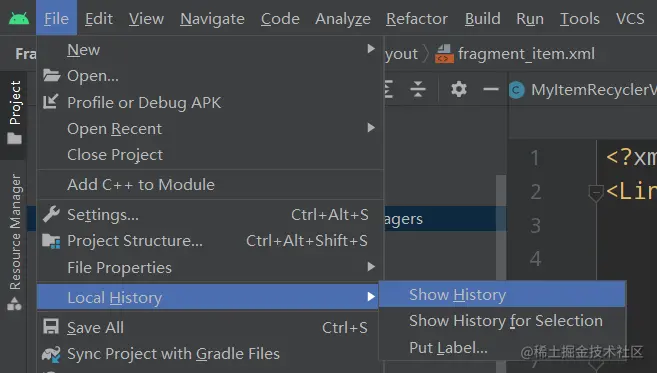The height and width of the screenshot is (373, 657).
Task: Click the 'yout' breadcrumb segment
Action: pyautogui.click(x=401, y=54)
